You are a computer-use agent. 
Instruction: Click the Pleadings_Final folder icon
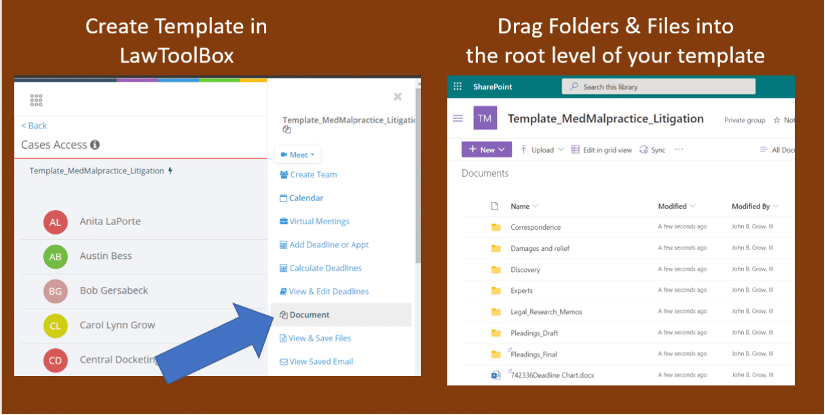coord(496,354)
